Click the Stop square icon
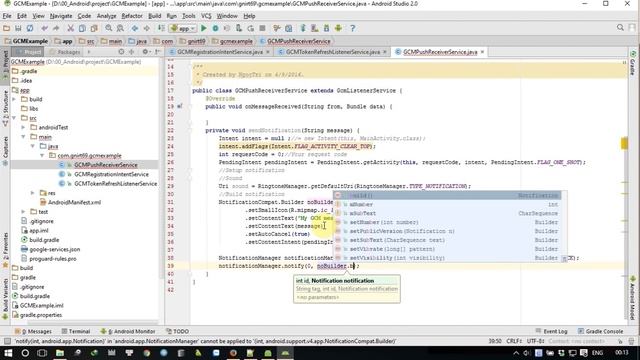 pyautogui.click(x=262, y=28)
